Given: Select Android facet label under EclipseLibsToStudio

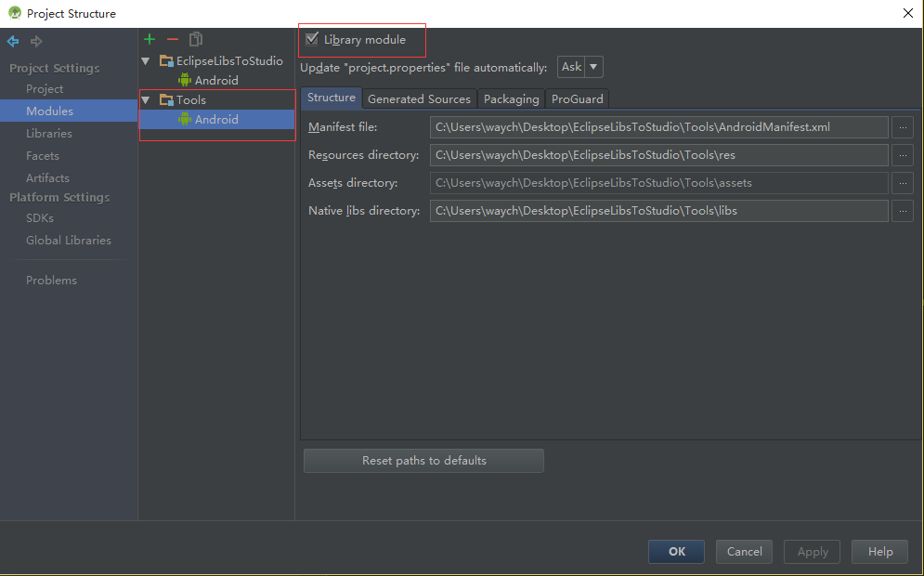Looking at the screenshot, I should (x=216, y=80).
